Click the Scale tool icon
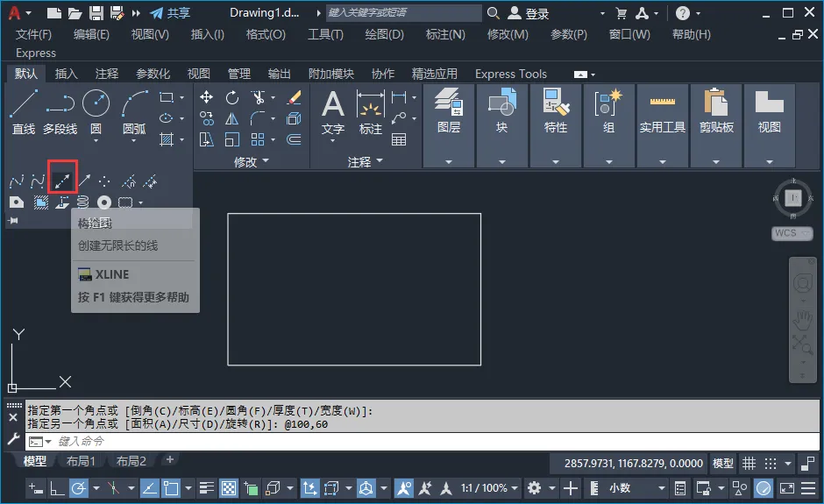 (x=231, y=139)
